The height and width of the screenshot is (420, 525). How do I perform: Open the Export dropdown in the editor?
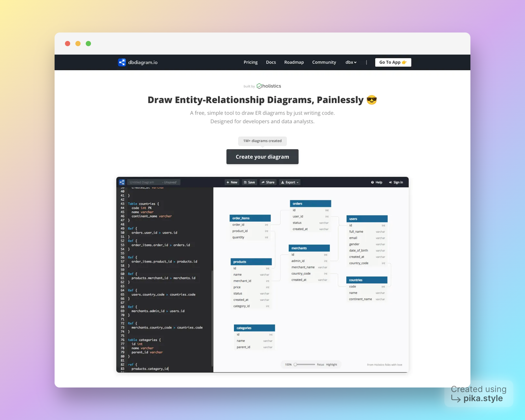[x=290, y=182]
